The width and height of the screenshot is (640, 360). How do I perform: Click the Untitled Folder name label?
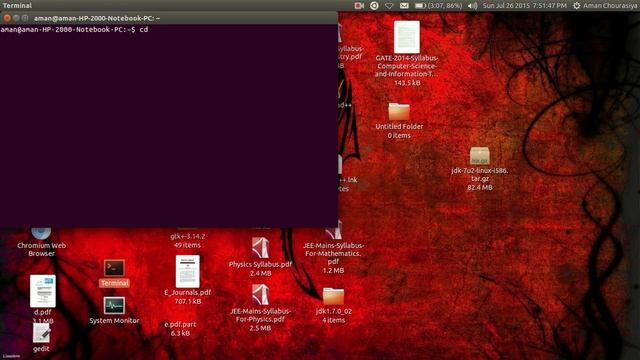(399, 127)
